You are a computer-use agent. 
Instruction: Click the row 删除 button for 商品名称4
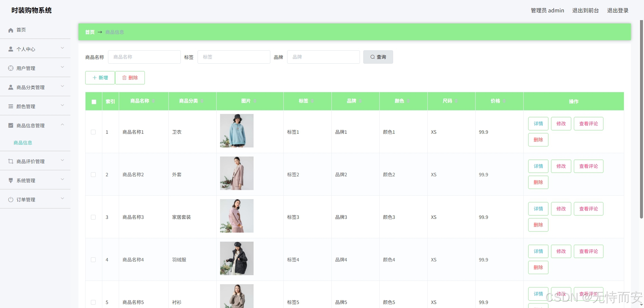click(538, 267)
